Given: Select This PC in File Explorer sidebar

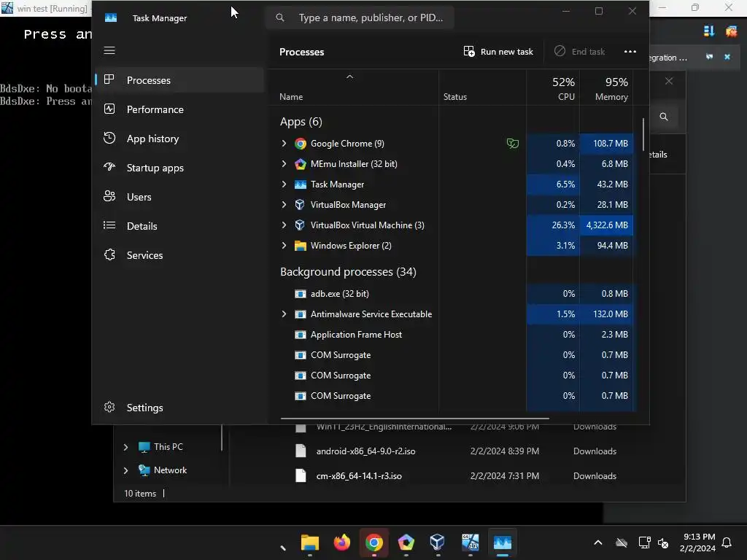Looking at the screenshot, I should click(x=169, y=447).
